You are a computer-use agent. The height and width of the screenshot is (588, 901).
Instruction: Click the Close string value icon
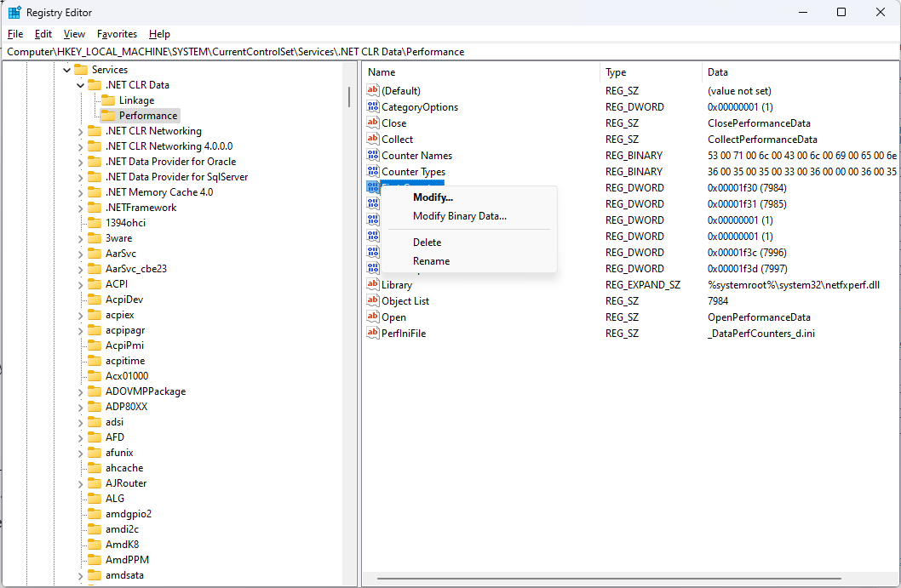(x=373, y=123)
